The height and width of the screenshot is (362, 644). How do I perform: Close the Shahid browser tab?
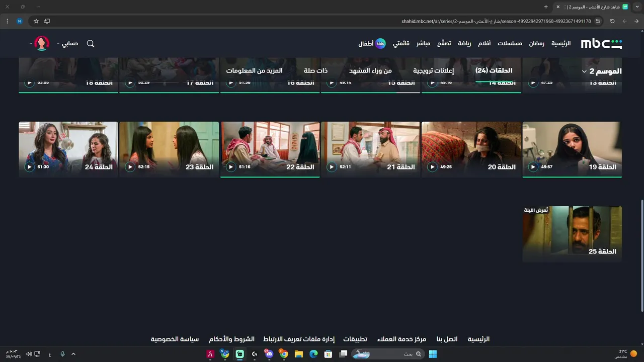558,7
